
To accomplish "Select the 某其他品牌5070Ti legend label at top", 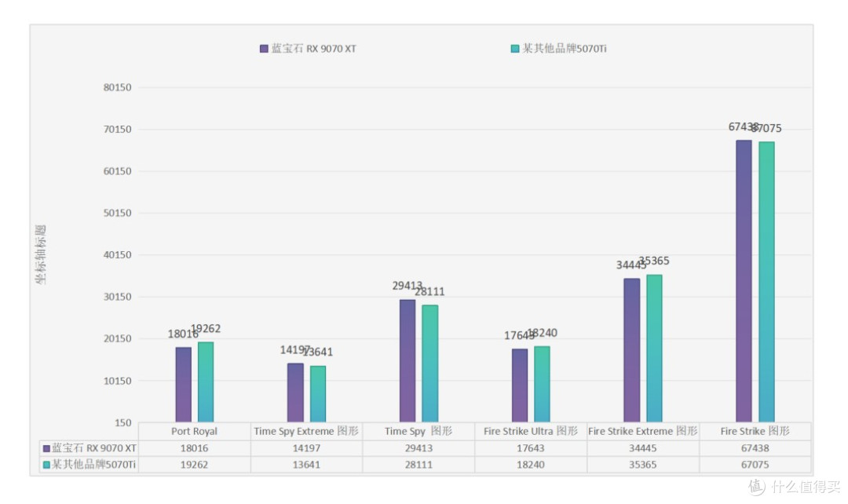I will 564,49.
